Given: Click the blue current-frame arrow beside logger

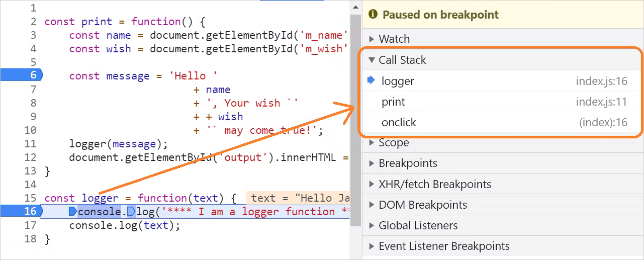Looking at the screenshot, I should tap(372, 80).
